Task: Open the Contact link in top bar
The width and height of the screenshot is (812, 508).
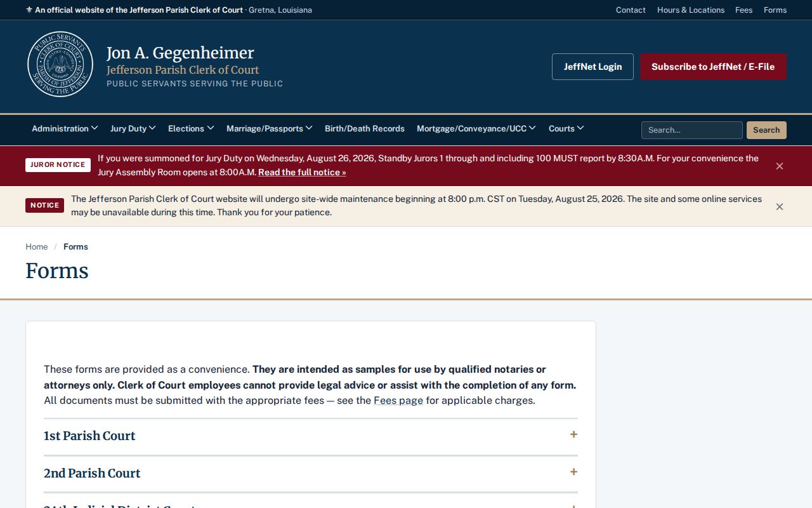Action: (631, 10)
